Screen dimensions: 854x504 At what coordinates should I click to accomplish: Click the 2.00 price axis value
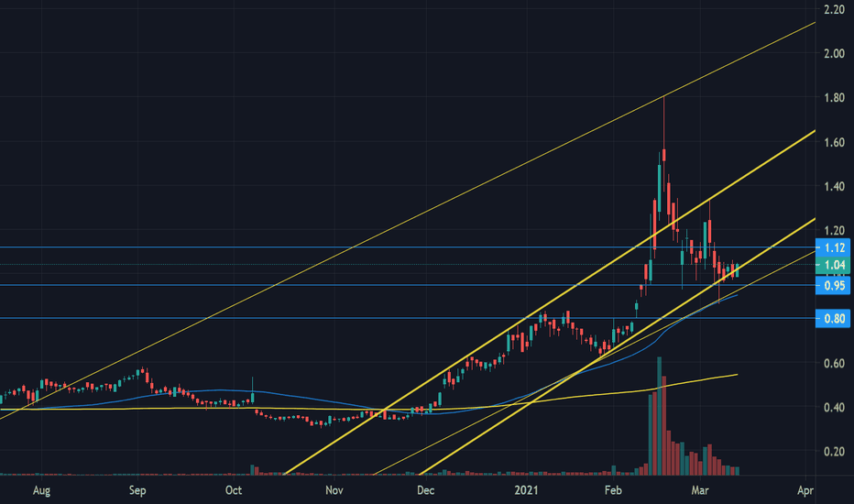click(835, 53)
